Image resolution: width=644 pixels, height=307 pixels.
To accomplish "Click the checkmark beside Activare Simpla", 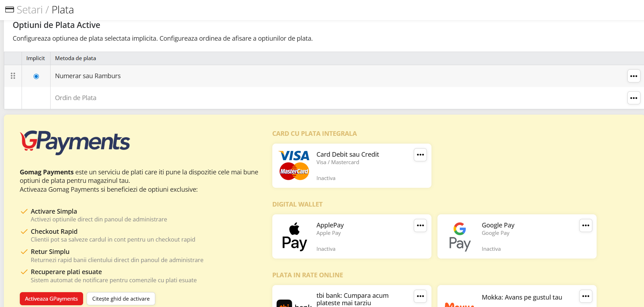I will (24, 212).
